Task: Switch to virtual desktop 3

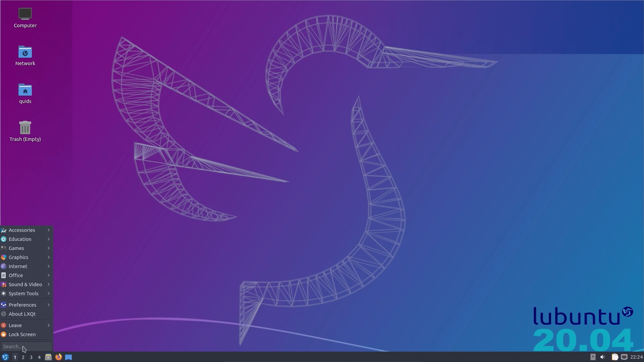Action: click(x=31, y=357)
